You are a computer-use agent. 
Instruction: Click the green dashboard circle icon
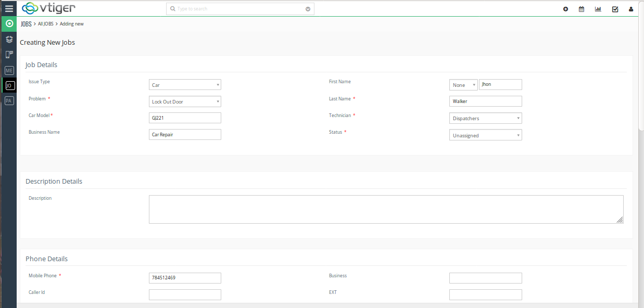point(9,23)
